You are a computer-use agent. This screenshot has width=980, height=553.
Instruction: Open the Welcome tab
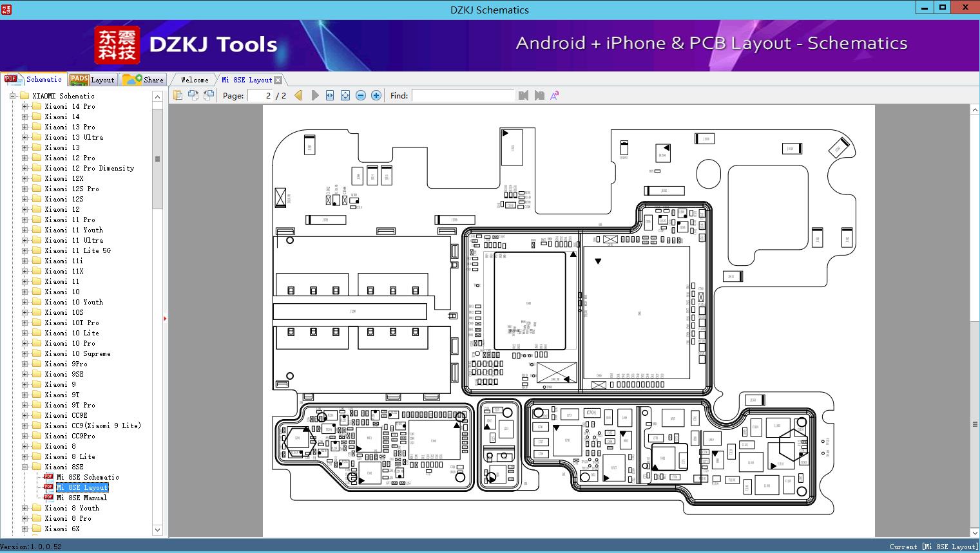pos(195,80)
